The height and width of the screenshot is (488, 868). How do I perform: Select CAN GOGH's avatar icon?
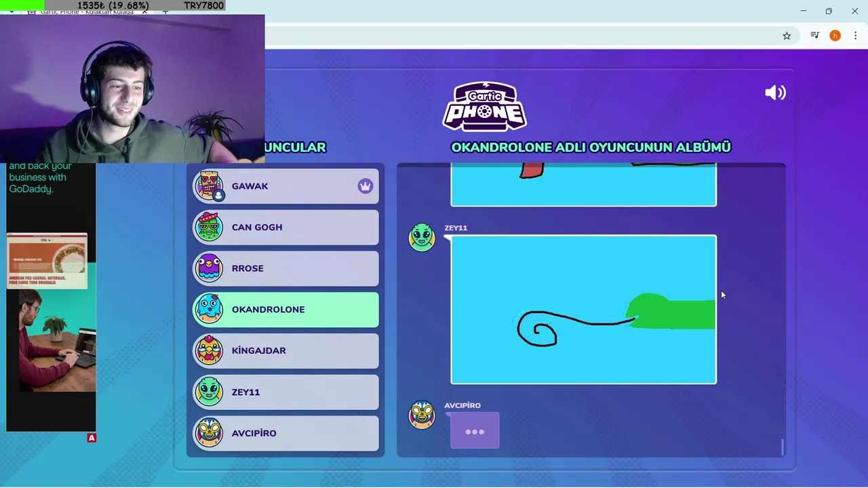tap(209, 227)
